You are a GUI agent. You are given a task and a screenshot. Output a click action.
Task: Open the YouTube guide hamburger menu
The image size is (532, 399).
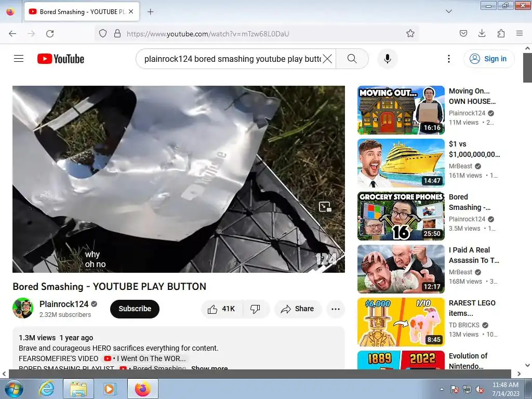point(19,59)
